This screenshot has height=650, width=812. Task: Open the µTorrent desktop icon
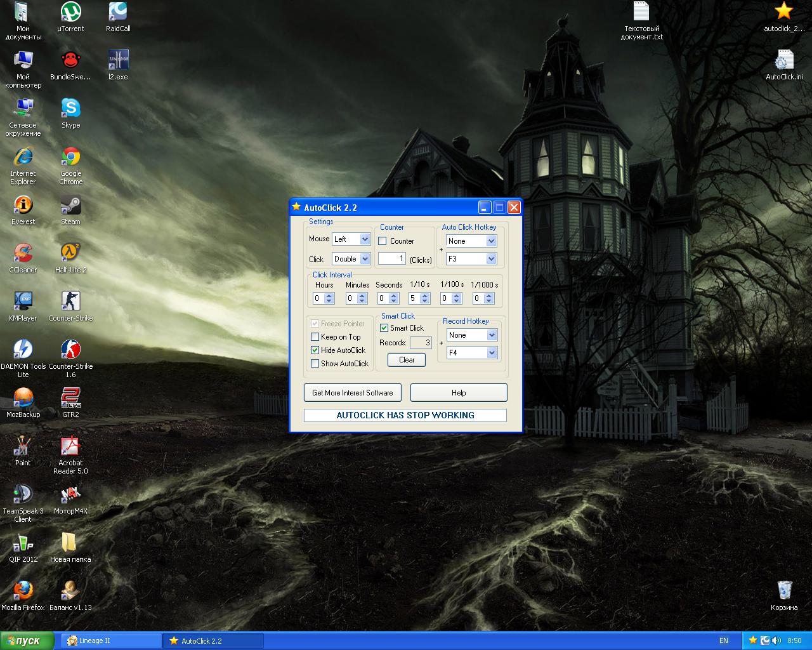point(70,13)
